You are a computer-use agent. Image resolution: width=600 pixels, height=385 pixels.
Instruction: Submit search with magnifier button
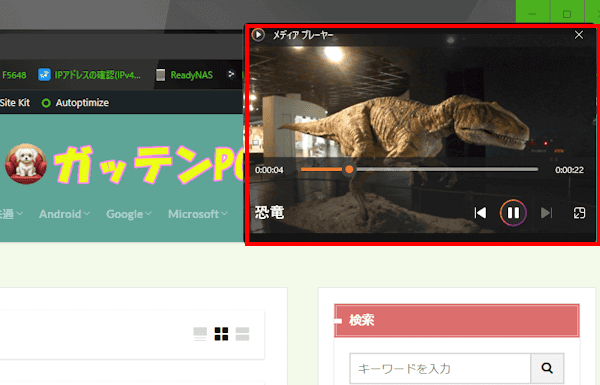click(547, 368)
